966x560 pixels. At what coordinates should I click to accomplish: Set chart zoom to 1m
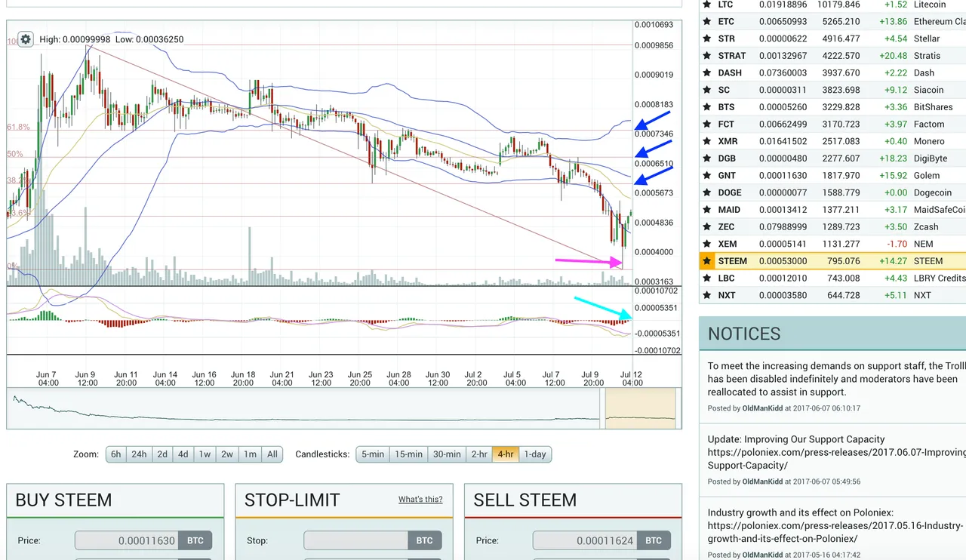point(250,454)
